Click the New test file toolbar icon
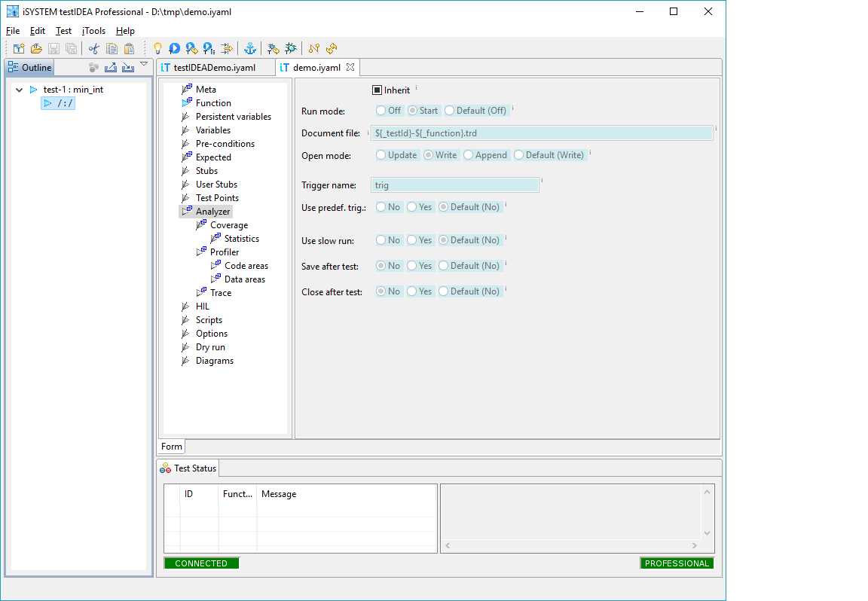The height and width of the screenshot is (601, 868). [19, 49]
